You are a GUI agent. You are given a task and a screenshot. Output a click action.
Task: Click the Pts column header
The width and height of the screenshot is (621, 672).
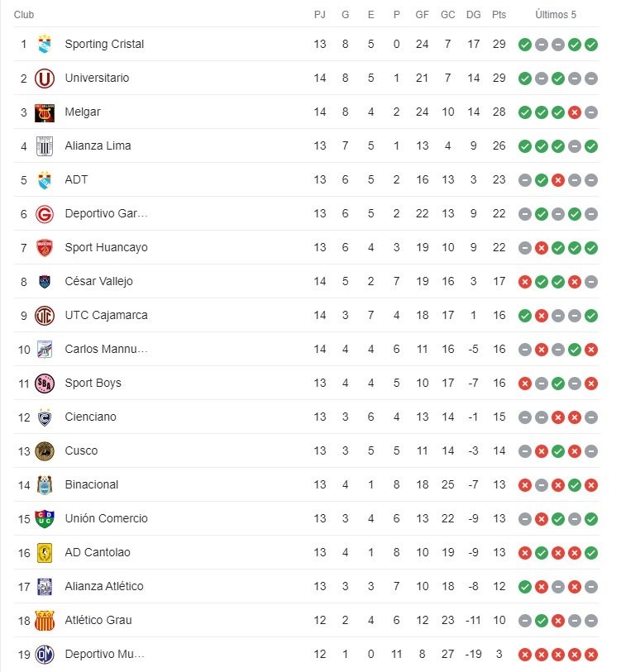(499, 15)
